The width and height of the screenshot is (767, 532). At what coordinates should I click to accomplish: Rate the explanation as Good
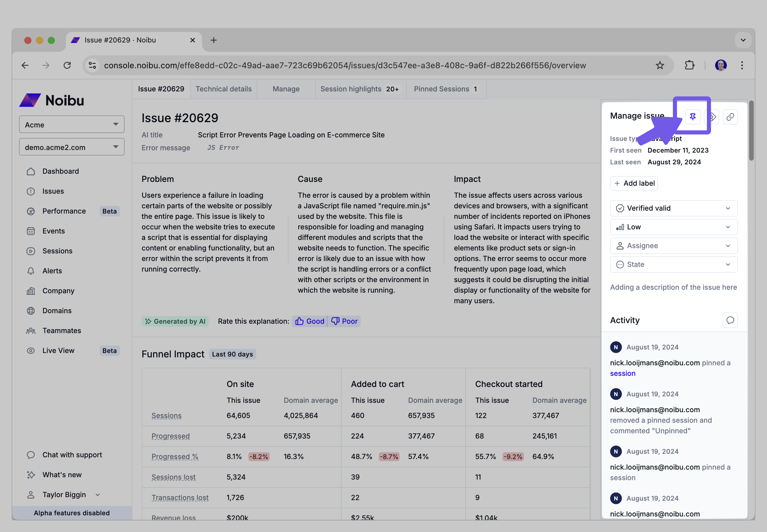pos(309,321)
